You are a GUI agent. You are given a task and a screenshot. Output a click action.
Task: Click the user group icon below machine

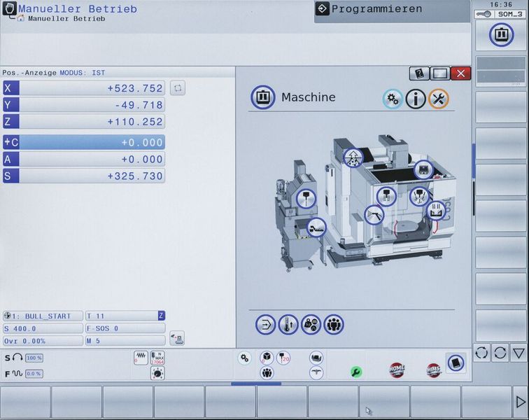point(334,324)
